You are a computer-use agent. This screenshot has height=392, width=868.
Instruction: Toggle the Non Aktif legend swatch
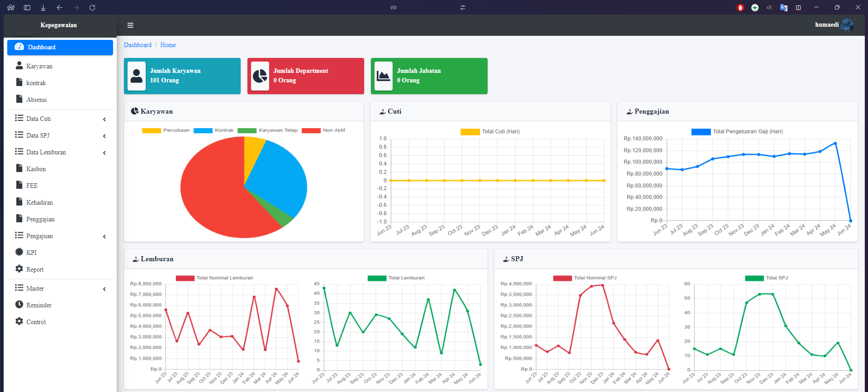[x=311, y=130]
